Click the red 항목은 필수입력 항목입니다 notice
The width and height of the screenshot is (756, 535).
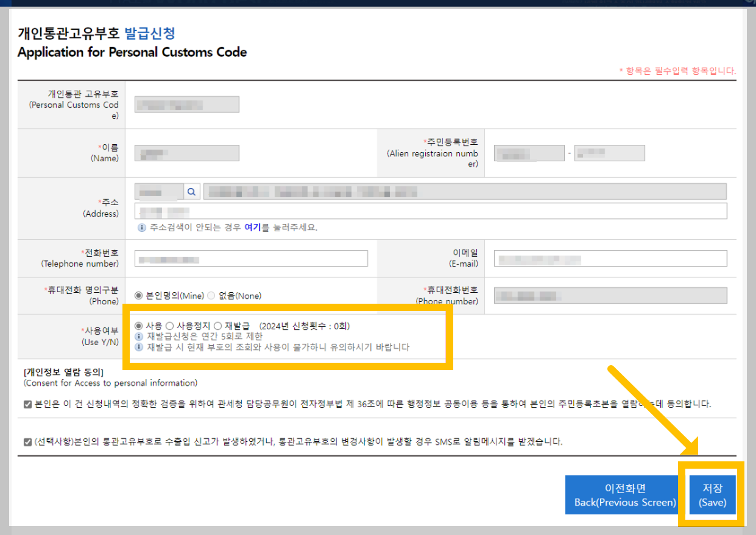point(677,71)
